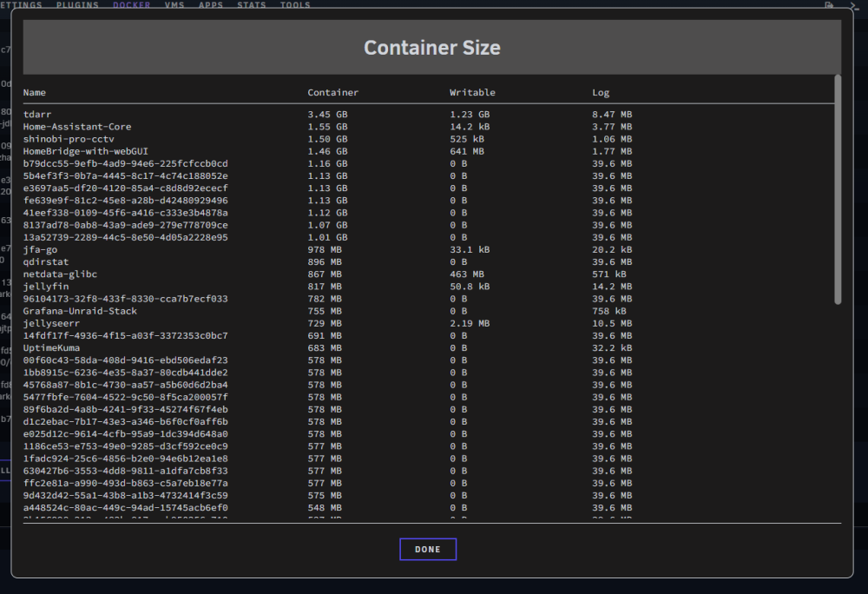868x594 pixels.
Task: Select the Home-Assistant-Core row
Action: pos(429,126)
